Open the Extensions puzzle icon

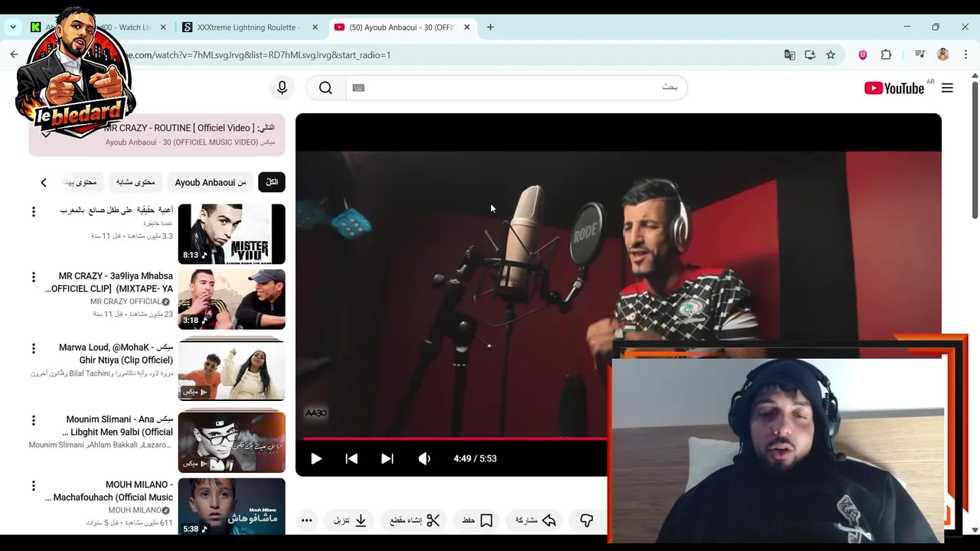click(886, 55)
